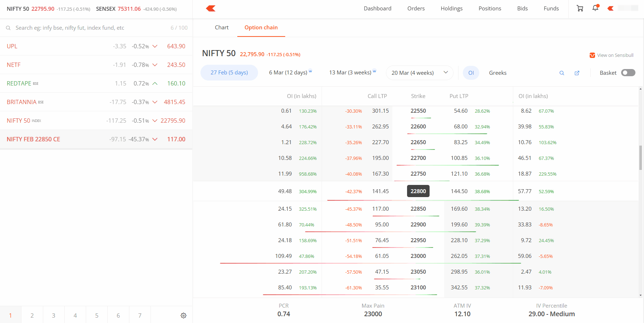Open the Holdings page
Viewport: 644px width, 323px height.
pyautogui.click(x=451, y=8)
